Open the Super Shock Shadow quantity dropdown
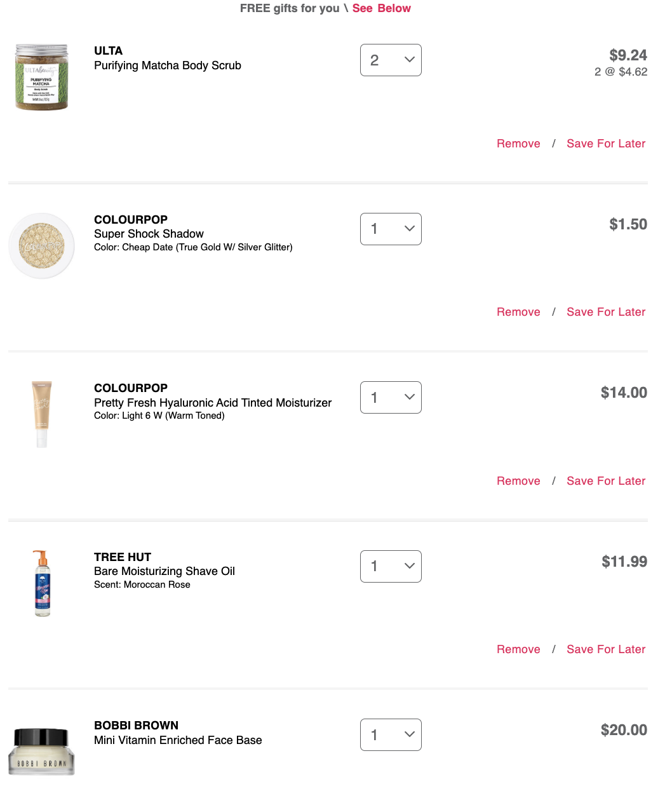 click(391, 229)
